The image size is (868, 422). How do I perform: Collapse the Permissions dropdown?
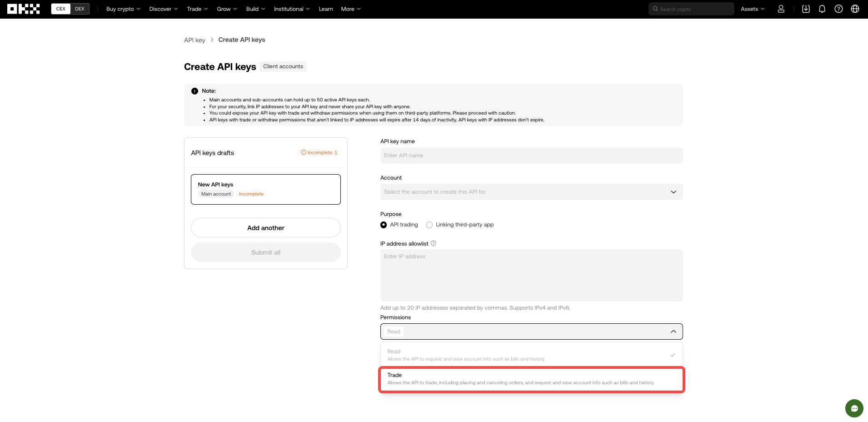[x=673, y=331]
